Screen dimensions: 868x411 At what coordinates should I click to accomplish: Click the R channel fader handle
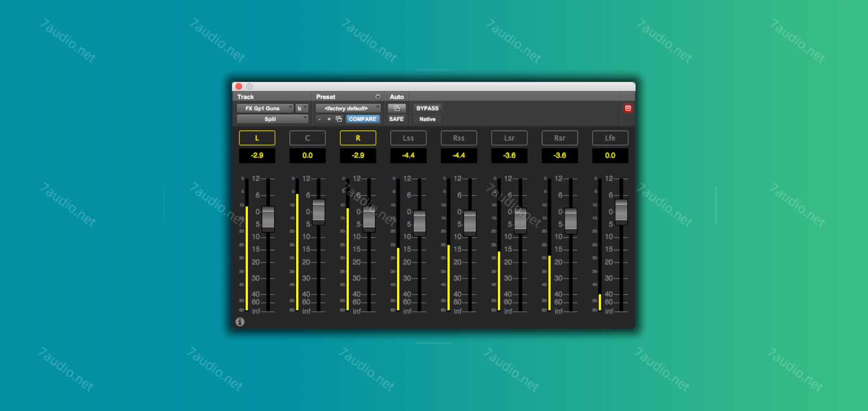[x=369, y=219]
